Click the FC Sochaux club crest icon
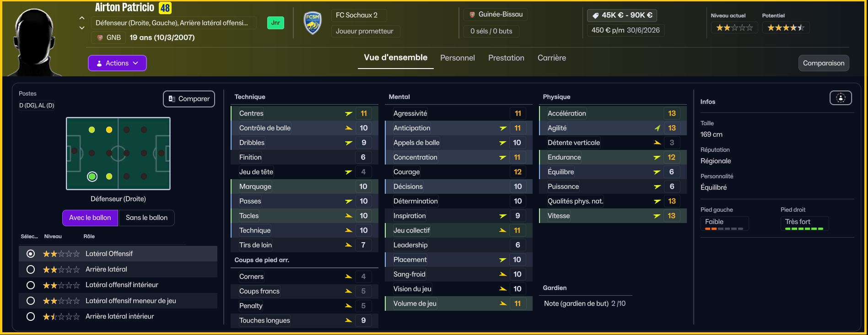The image size is (868, 335). coord(313,23)
